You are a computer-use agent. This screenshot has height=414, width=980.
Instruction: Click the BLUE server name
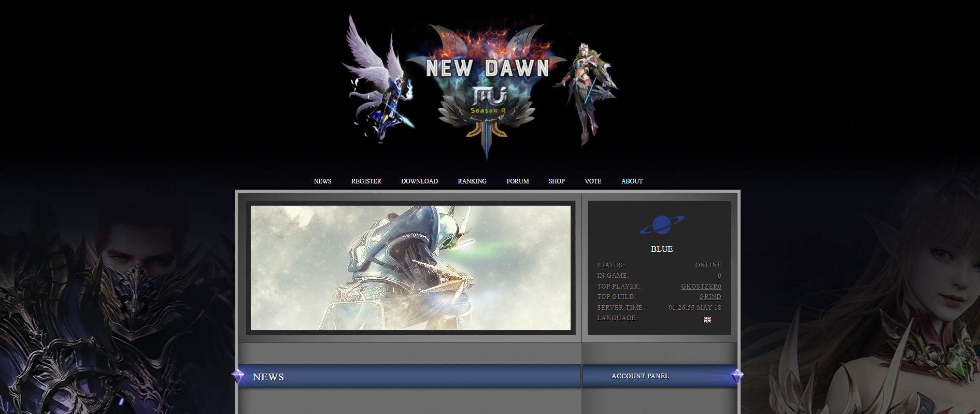tap(662, 249)
